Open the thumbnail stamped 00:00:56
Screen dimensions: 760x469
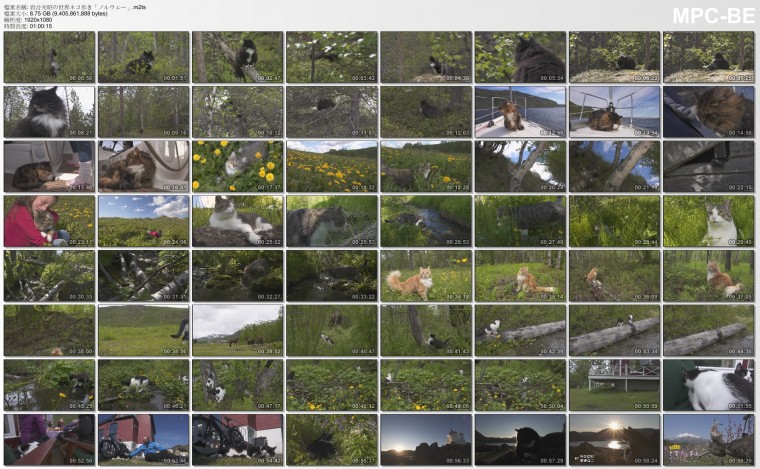49,57
